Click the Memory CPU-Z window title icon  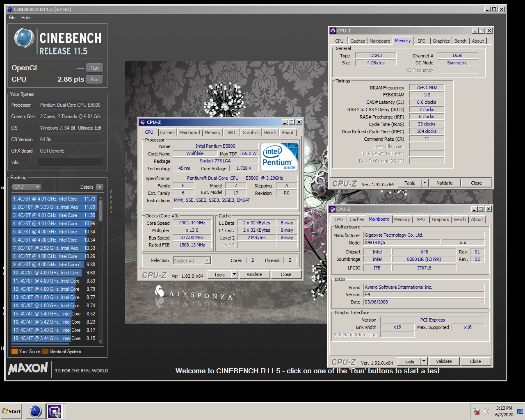[333, 31]
